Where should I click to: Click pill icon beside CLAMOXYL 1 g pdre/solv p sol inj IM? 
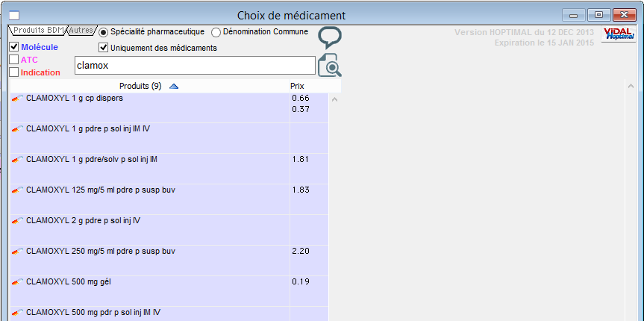(17, 160)
